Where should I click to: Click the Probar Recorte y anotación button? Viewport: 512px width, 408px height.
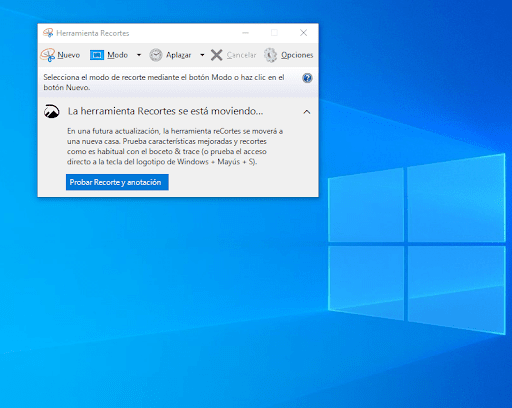117,182
